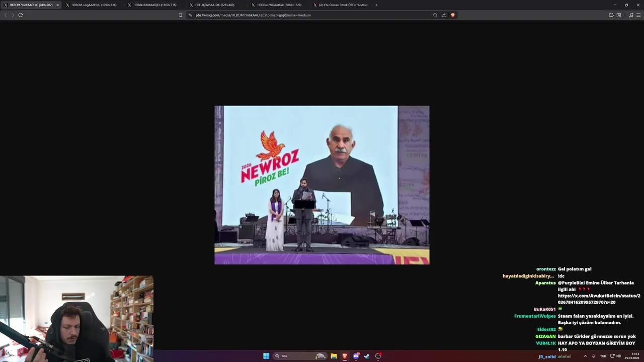644x362 pixels.
Task: Open the network icon in system tray
Action: coord(612,356)
